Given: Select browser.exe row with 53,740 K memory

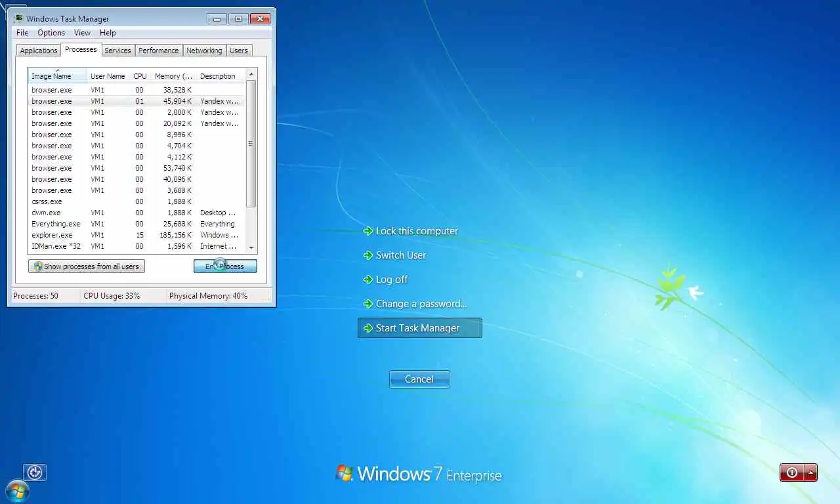Looking at the screenshot, I should [x=136, y=168].
